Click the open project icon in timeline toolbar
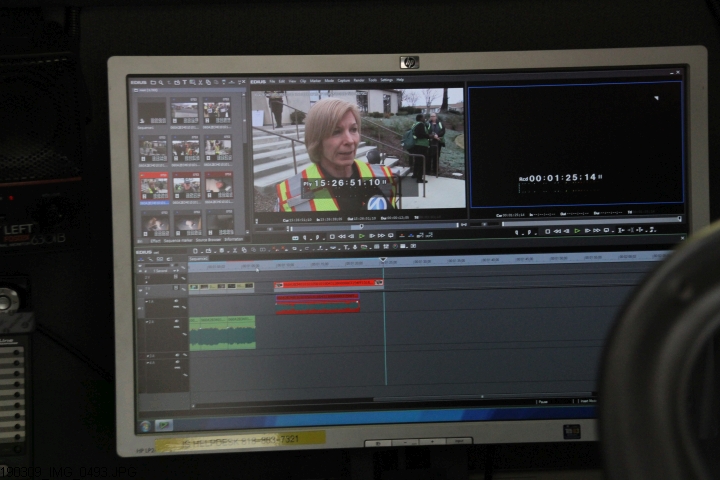720x480 pixels. (208, 251)
